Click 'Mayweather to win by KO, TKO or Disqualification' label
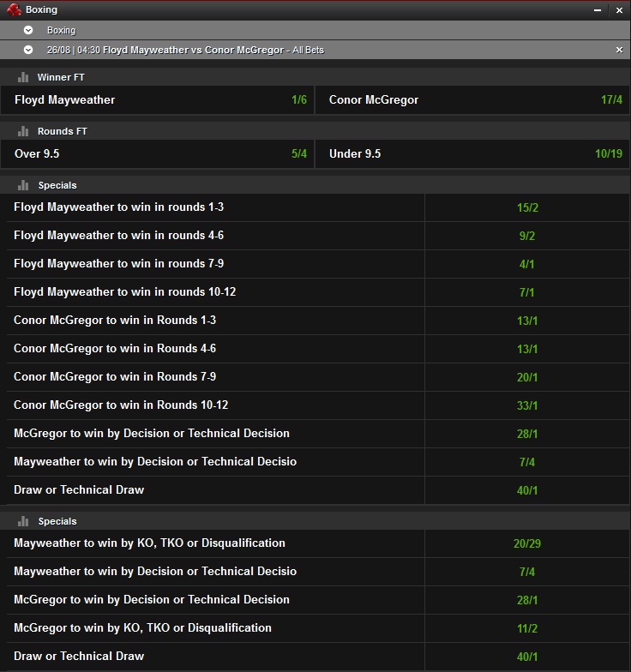This screenshot has width=631, height=672. (149, 543)
